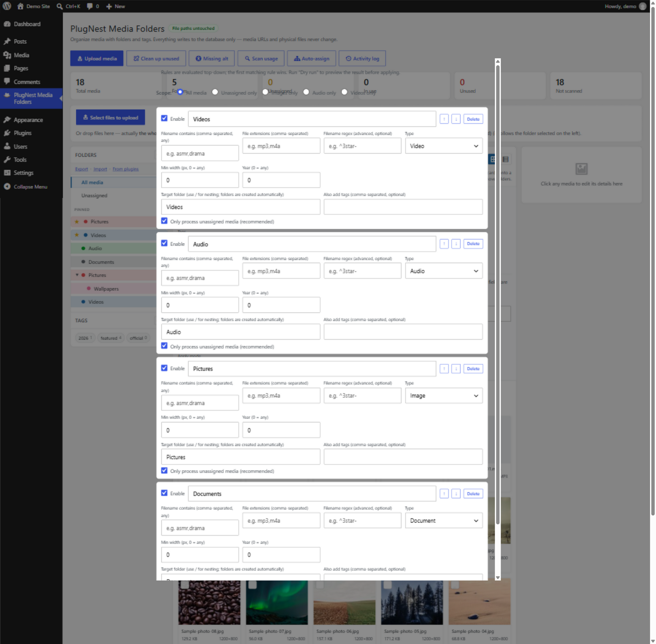Click the Upload media button

(x=97, y=59)
